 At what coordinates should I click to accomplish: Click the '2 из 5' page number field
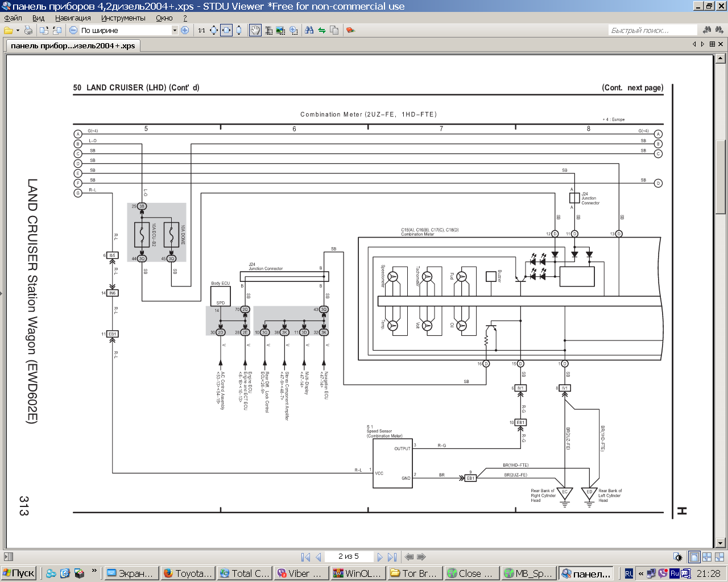(349, 556)
